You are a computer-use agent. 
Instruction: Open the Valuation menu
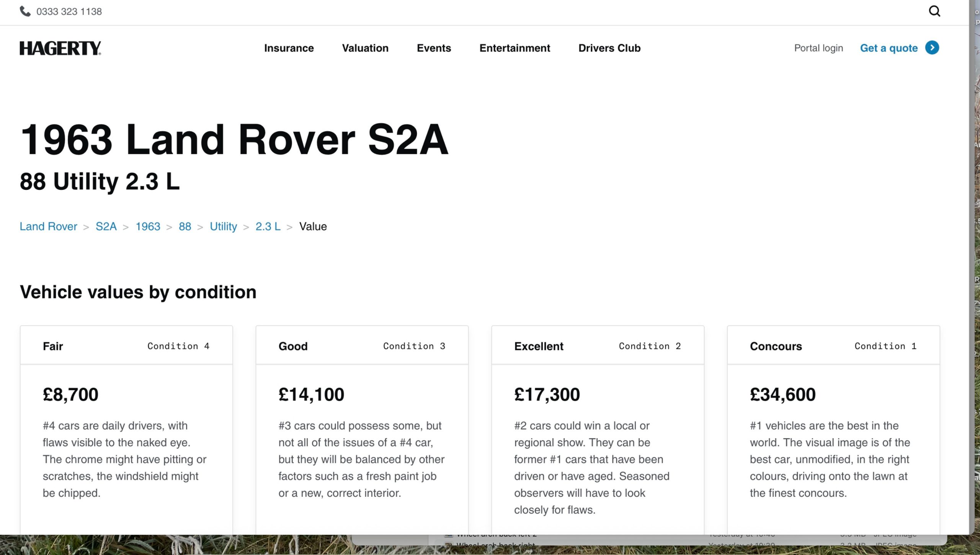pyautogui.click(x=365, y=48)
